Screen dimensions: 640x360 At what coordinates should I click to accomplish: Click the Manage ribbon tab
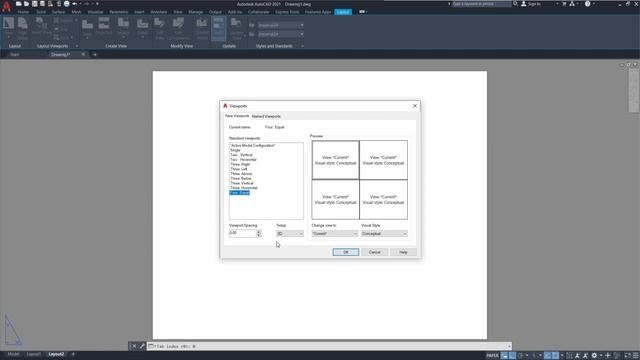coord(196,12)
